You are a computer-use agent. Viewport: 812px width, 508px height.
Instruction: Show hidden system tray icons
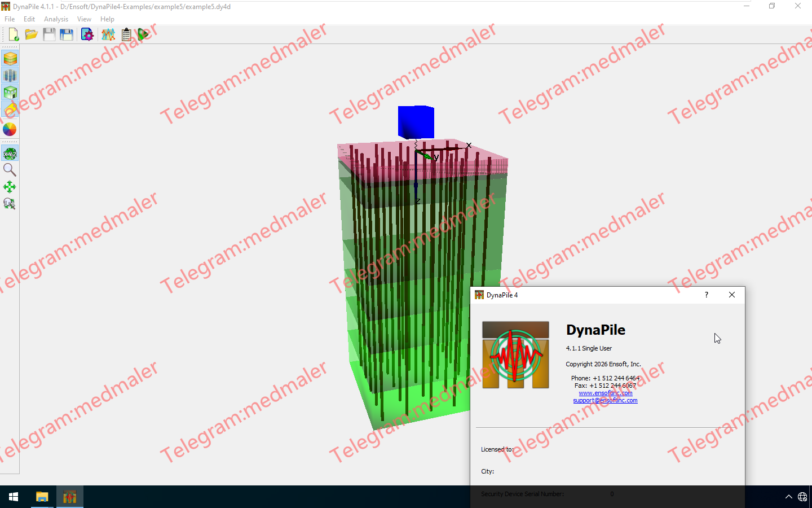pos(788,497)
